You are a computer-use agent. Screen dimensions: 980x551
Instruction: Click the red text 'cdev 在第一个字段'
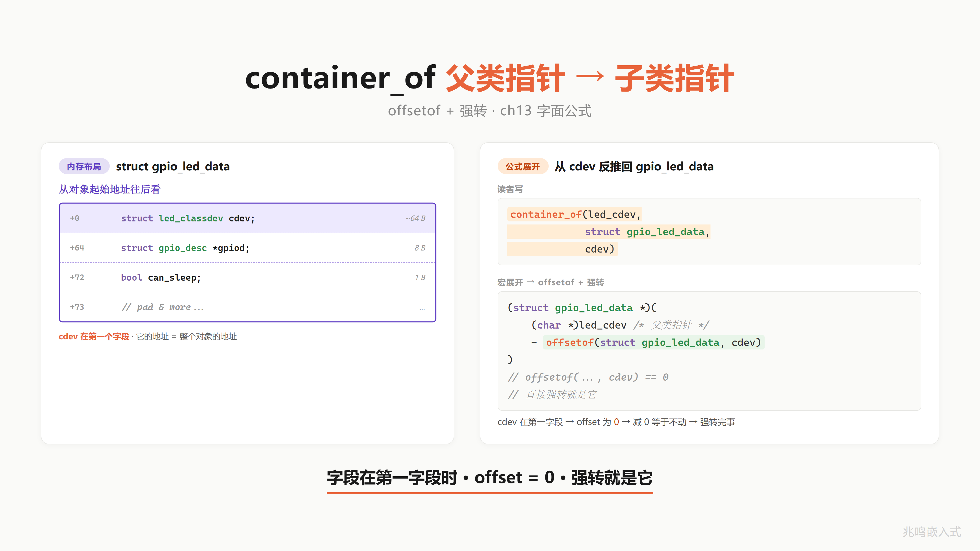pyautogui.click(x=94, y=336)
